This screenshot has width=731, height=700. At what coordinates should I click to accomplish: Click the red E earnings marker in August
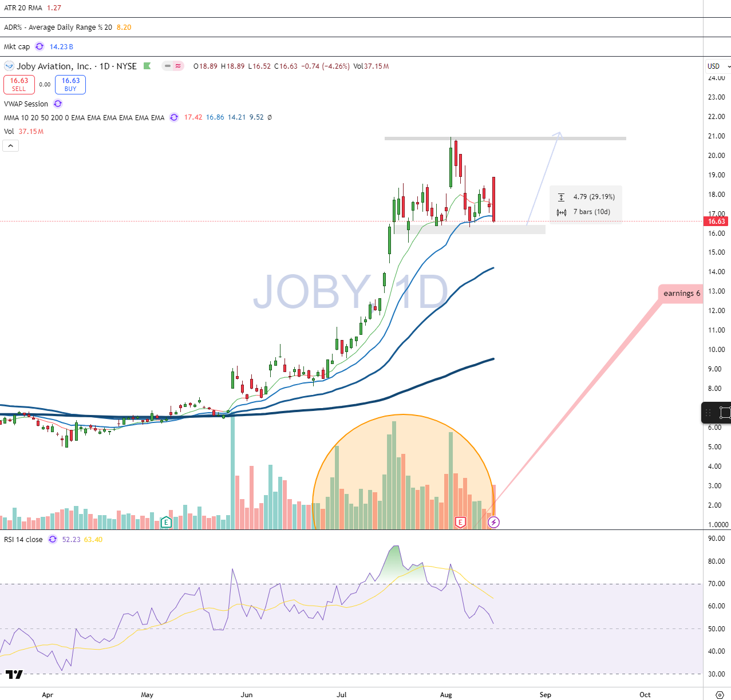click(x=460, y=522)
